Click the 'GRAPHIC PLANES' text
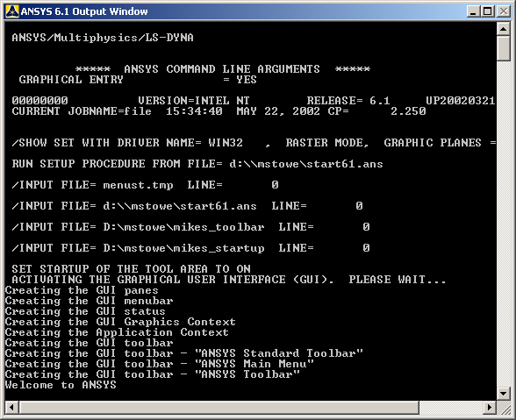Image resolution: width=516 pixels, height=420 pixels. pyautogui.click(x=433, y=143)
